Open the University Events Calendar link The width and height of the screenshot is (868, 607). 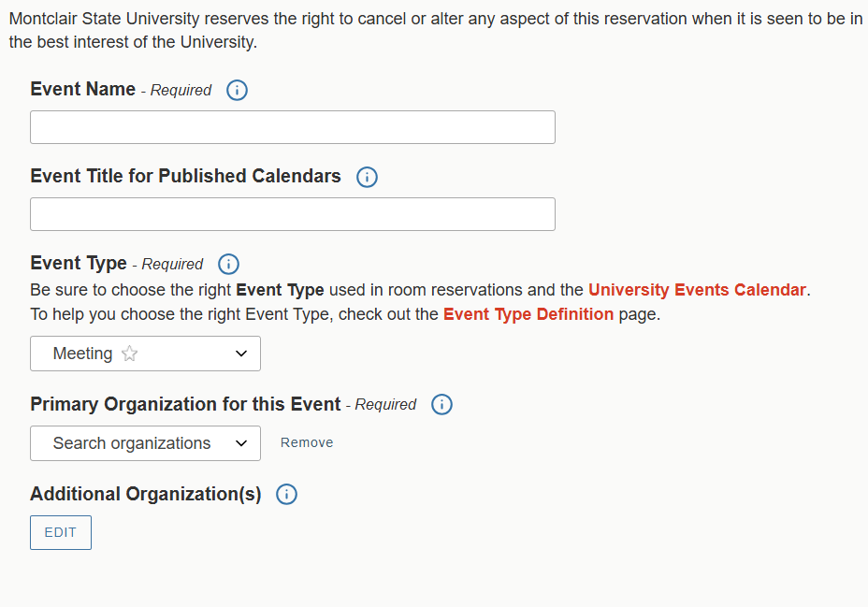(x=696, y=290)
